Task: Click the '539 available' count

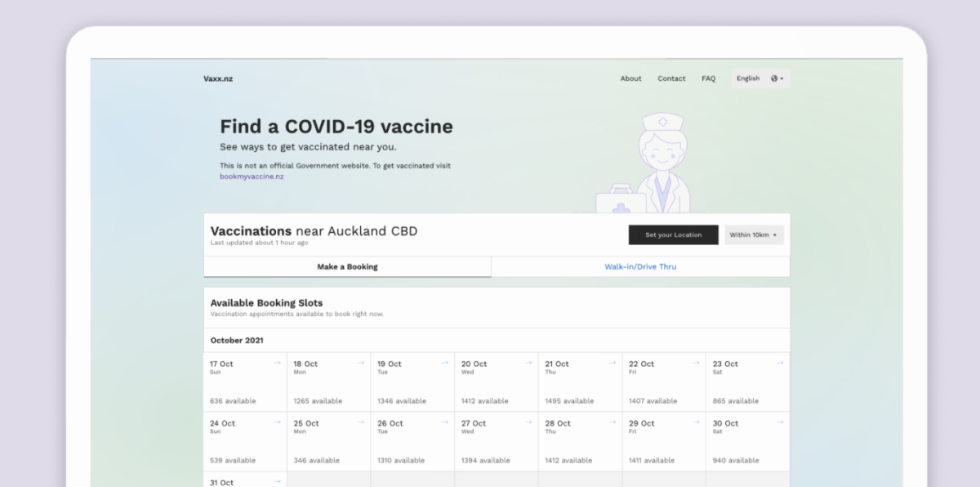Action: coord(233,460)
